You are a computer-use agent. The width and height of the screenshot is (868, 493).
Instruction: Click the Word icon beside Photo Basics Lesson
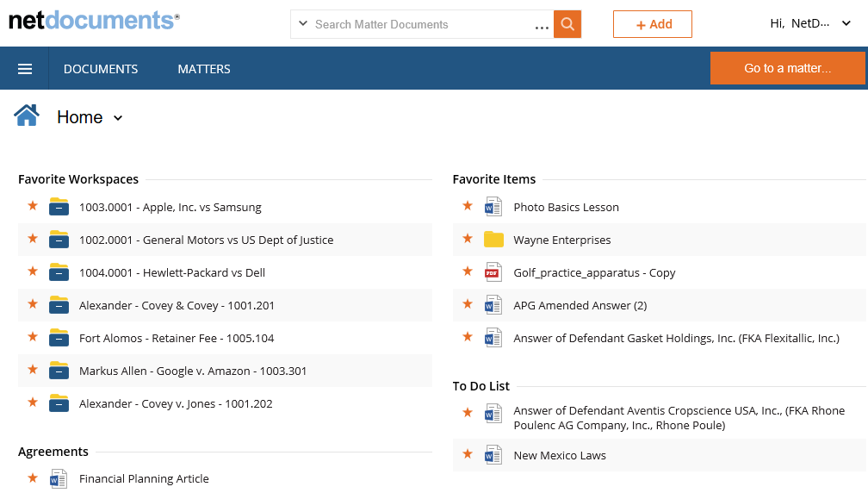pos(493,207)
